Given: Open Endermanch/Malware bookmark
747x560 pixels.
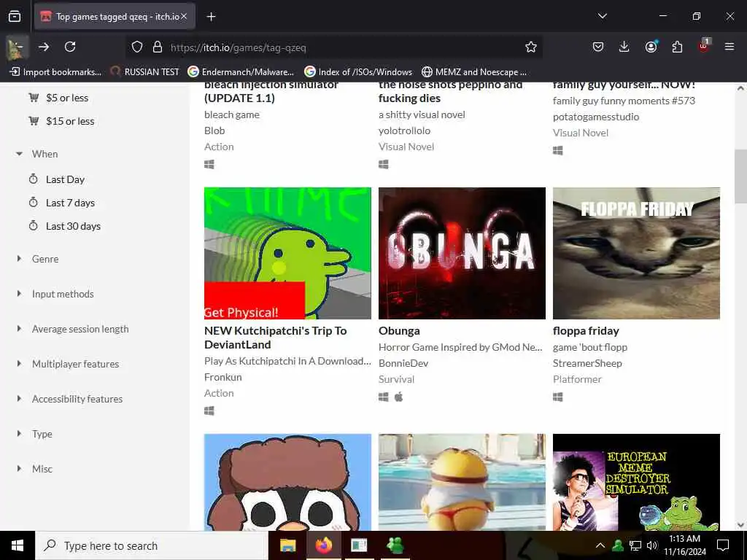Looking at the screenshot, I should coord(241,72).
